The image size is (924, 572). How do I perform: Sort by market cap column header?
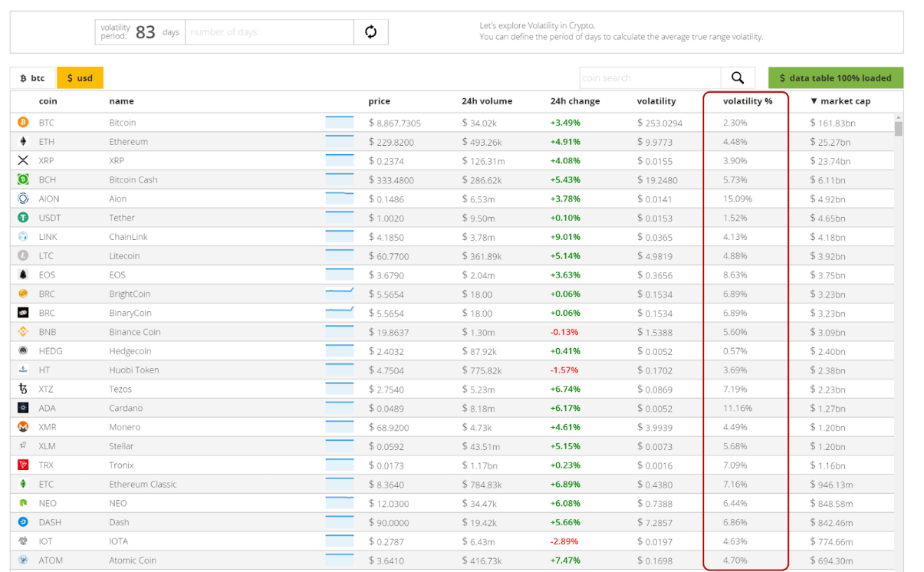840,101
